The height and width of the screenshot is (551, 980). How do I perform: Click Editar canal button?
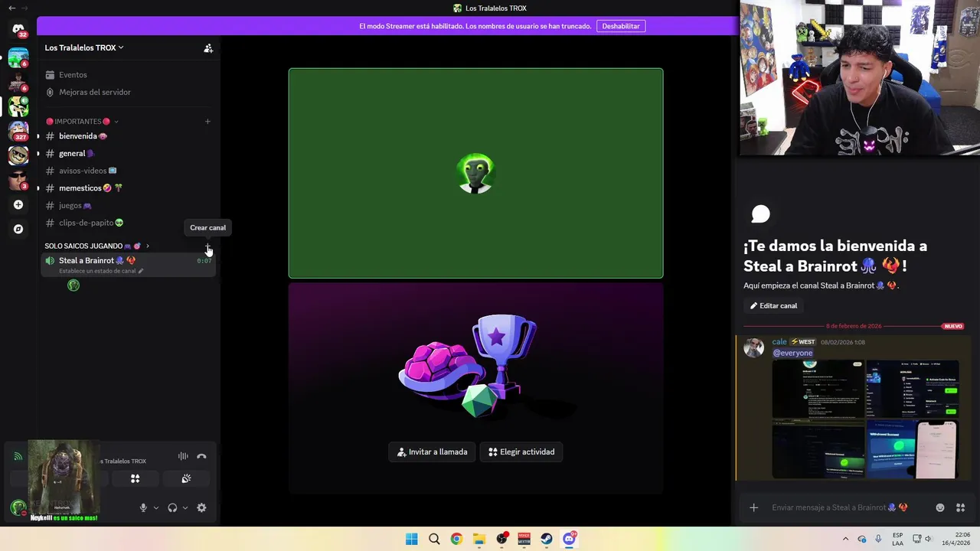[774, 305]
